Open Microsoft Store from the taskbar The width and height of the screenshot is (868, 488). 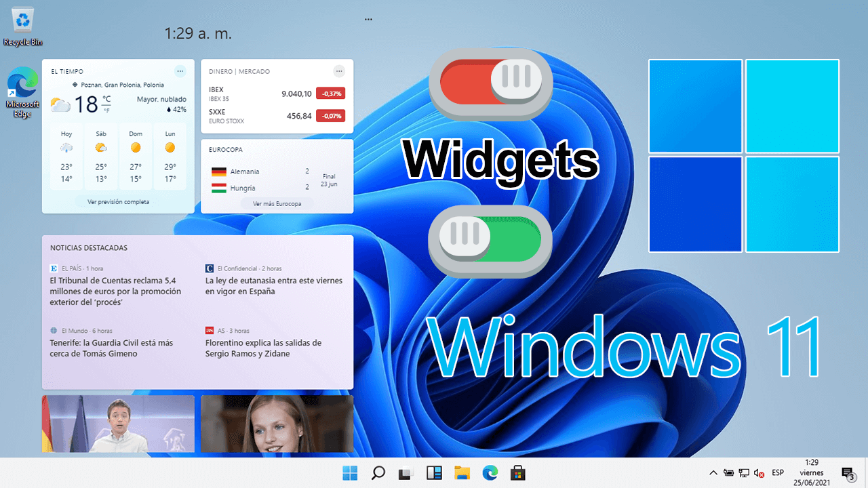click(x=517, y=473)
